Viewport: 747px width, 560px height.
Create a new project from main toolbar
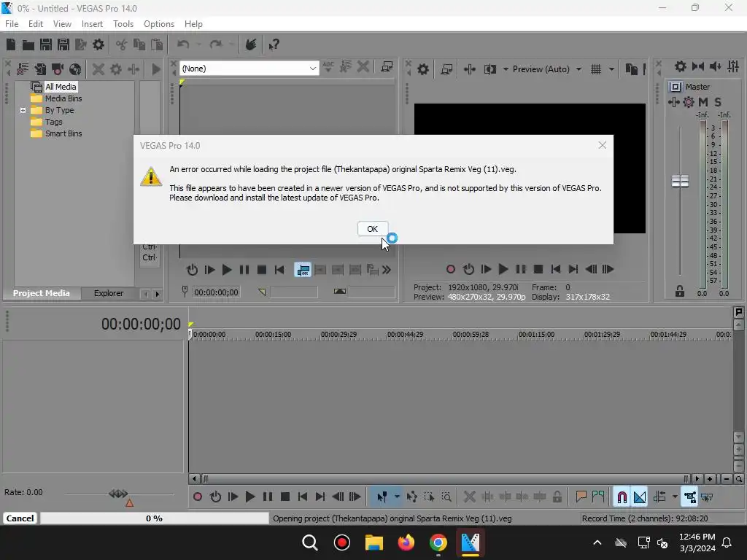(11, 44)
